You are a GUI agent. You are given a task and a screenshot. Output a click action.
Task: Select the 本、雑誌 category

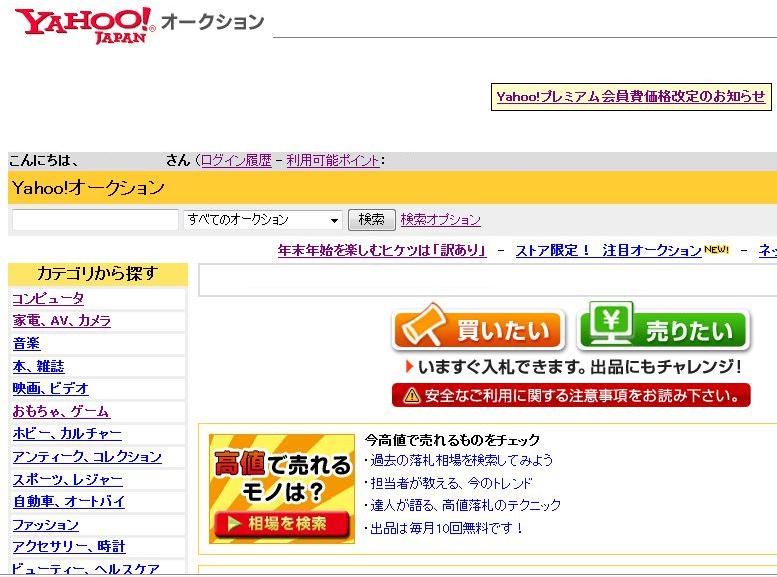(x=39, y=366)
